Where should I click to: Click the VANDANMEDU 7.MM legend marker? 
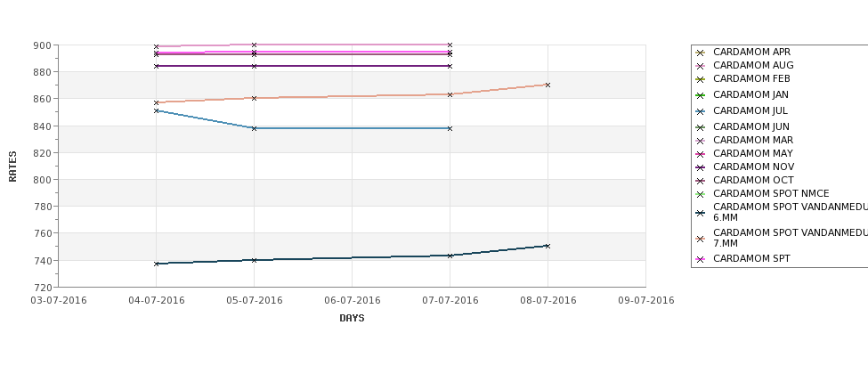click(x=701, y=239)
